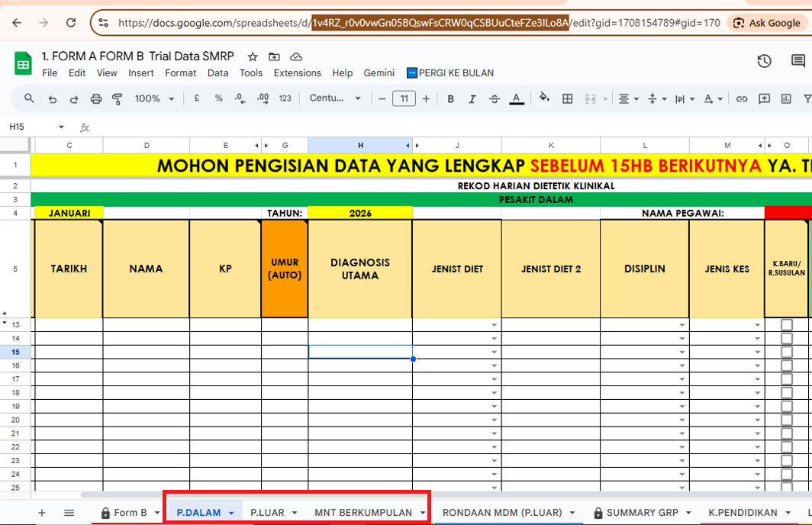Click the borders icon in the toolbar

click(x=567, y=98)
